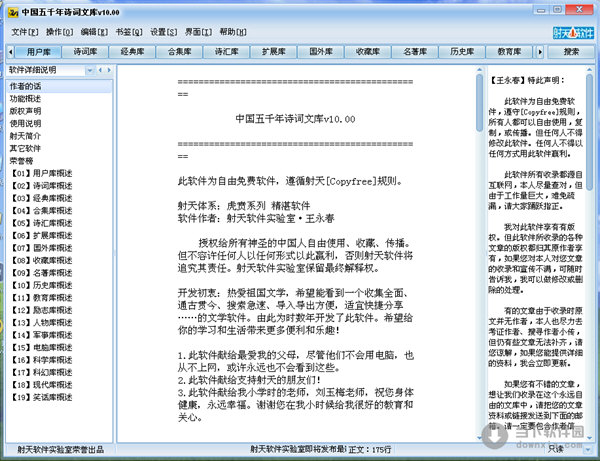Image resolution: width=600 pixels, height=461 pixels.
Task: Go to next item arrow beside 软件详细说明
Action: click(109, 70)
